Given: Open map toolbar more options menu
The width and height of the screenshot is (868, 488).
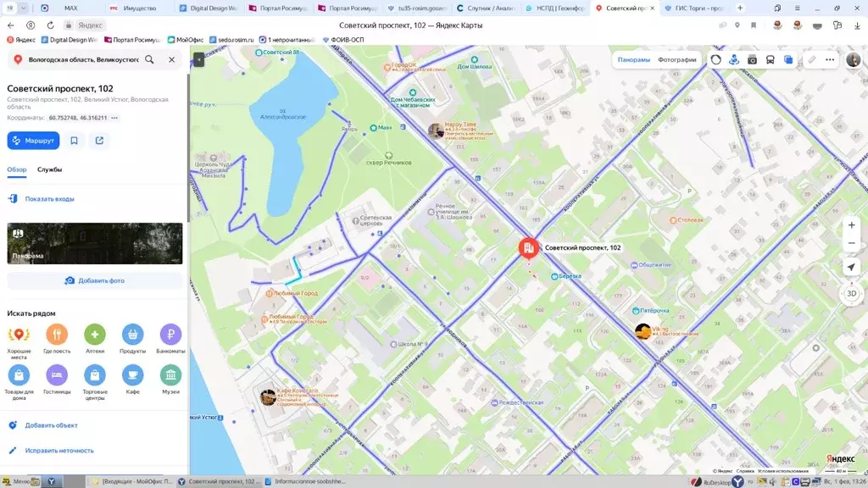Looking at the screenshot, I should [830, 60].
